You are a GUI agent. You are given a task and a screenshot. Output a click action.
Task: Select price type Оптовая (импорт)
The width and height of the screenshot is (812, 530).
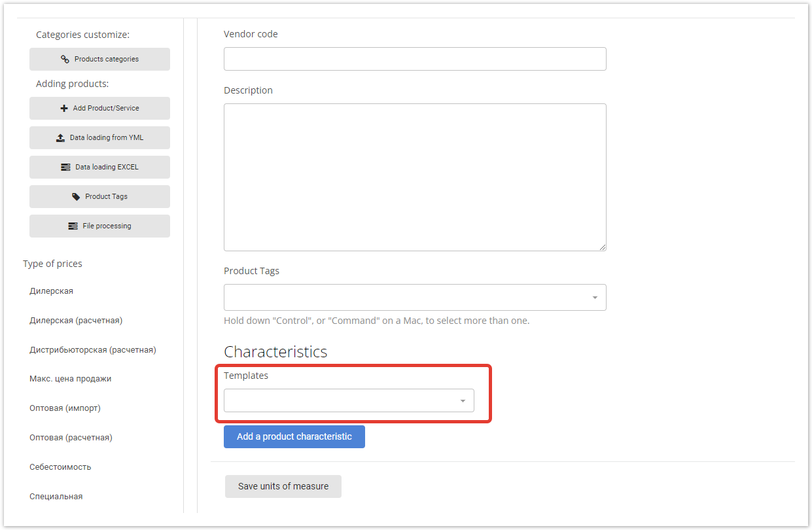65,408
